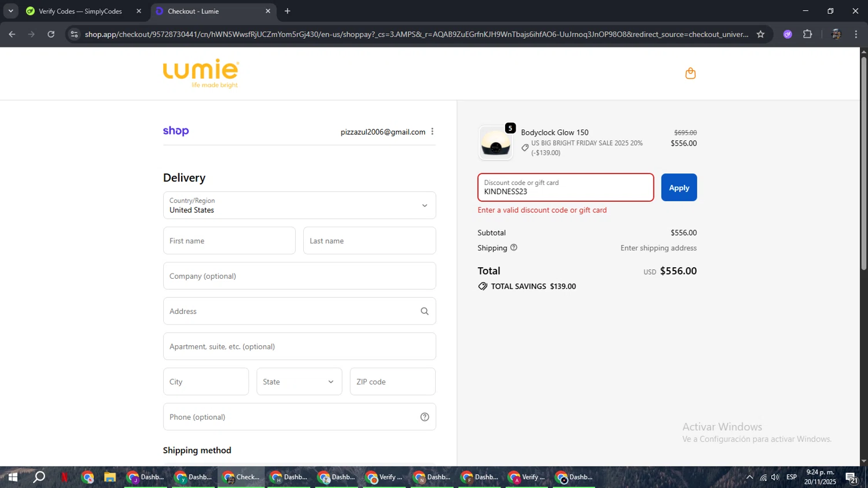The width and height of the screenshot is (868, 488).
Task: Close the Checkout - Lumie tab
Action: 267,11
